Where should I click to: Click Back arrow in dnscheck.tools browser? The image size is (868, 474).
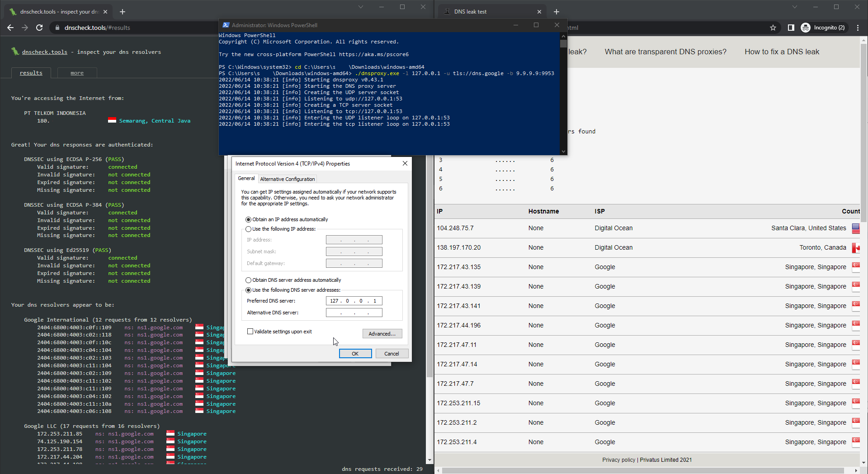[x=10, y=28]
